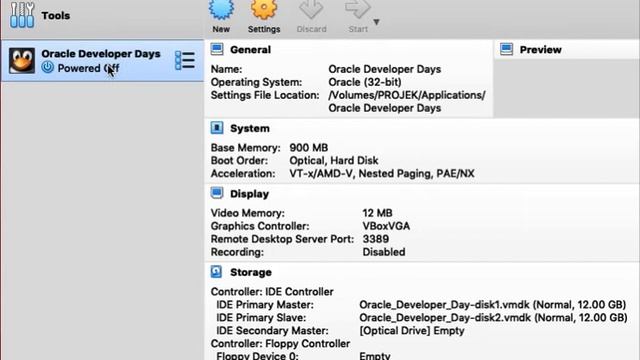
Task: Open the VM tools list menu icon
Action: click(x=185, y=60)
